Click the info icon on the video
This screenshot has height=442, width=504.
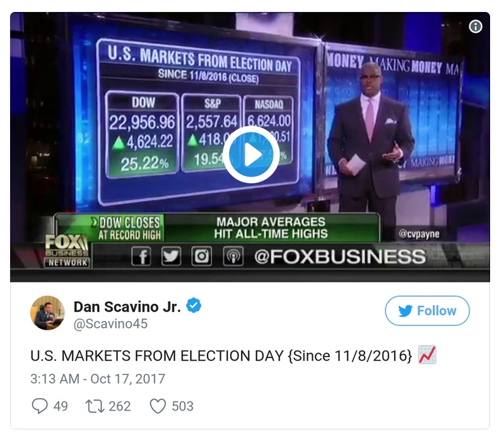click(x=476, y=26)
